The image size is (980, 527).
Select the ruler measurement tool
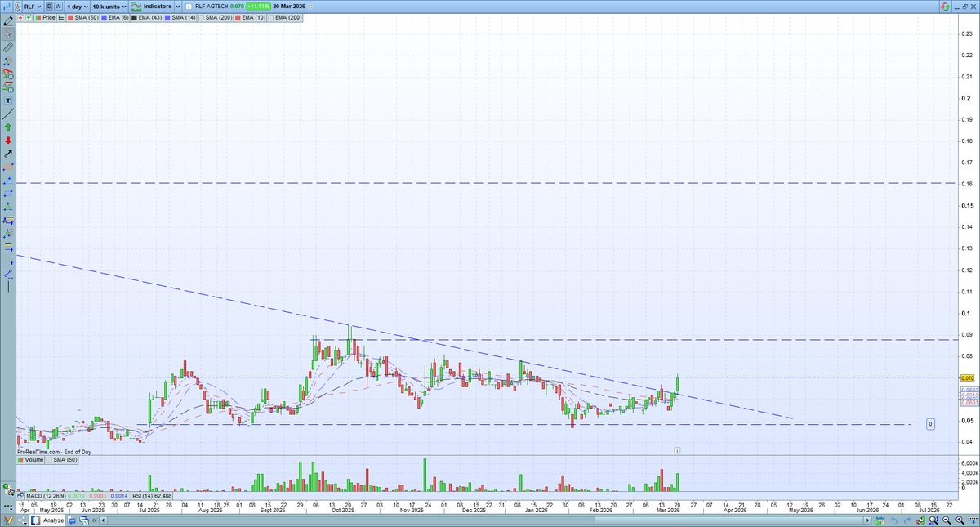click(8, 47)
